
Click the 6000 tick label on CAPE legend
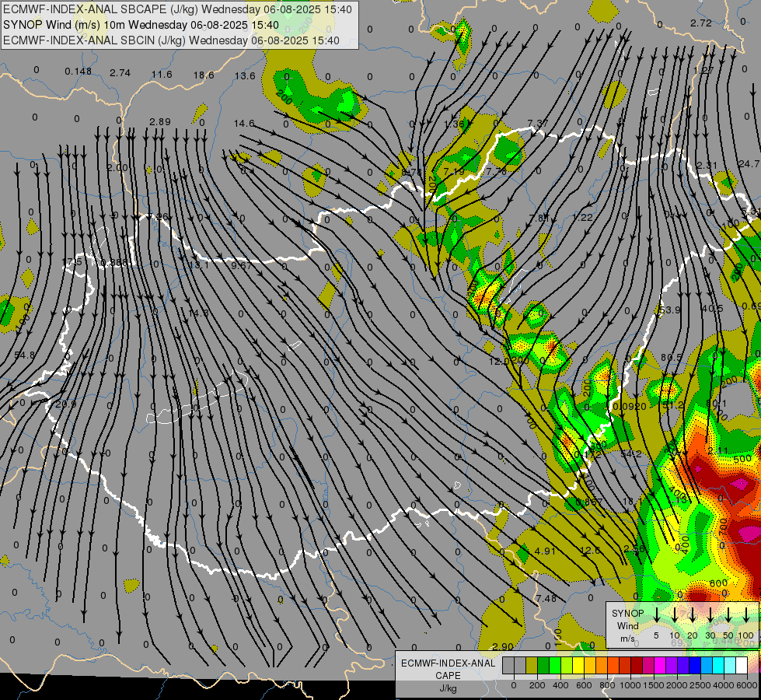pos(747,685)
